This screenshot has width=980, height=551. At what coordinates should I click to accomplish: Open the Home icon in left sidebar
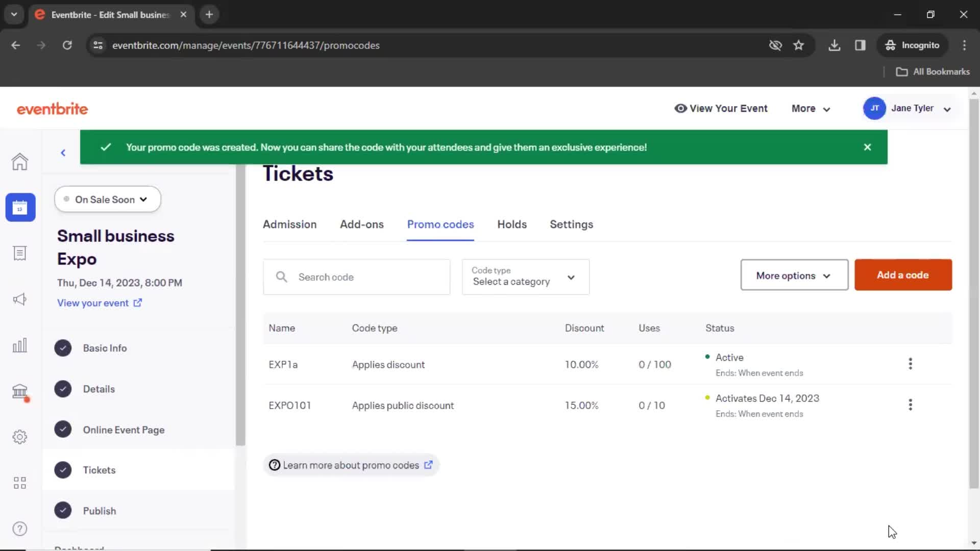tap(20, 162)
